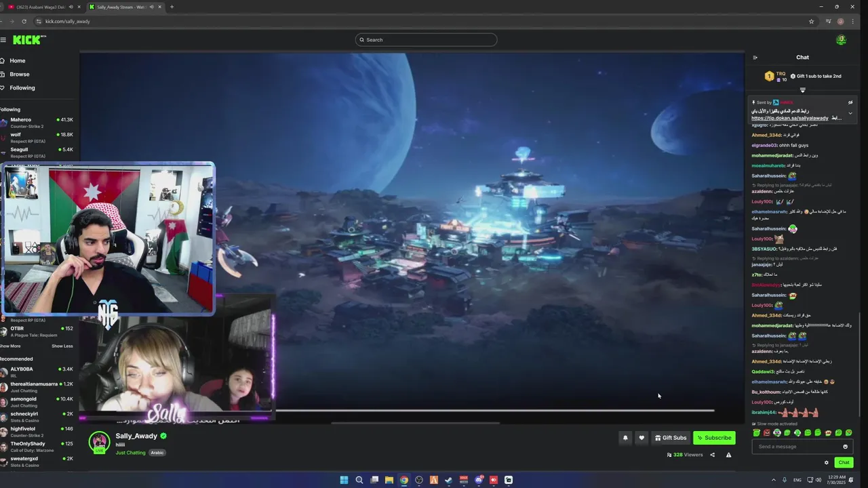Open Chrome from the taskbar
The image size is (868, 488).
click(404, 480)
